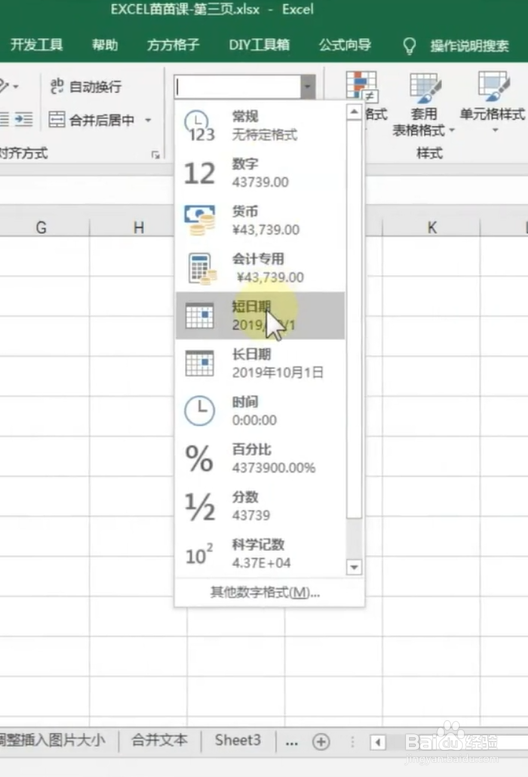Collapse the number format dropdown arrow
The width and height of the screenshot is (528, 777).
308,87
